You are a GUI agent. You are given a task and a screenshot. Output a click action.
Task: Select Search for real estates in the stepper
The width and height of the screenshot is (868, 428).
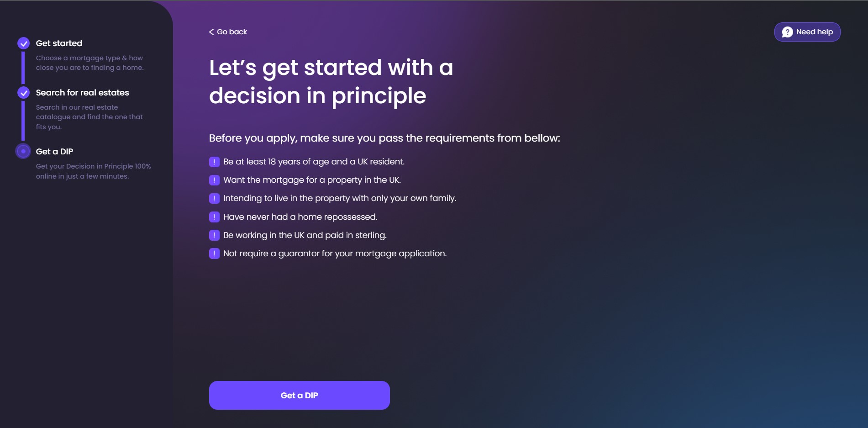[83, 92]
